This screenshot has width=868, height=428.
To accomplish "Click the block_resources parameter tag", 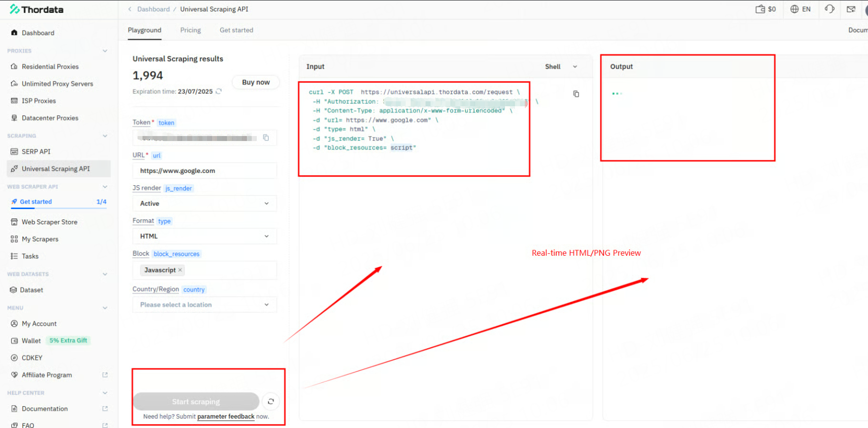I will (x=176, y=254).
